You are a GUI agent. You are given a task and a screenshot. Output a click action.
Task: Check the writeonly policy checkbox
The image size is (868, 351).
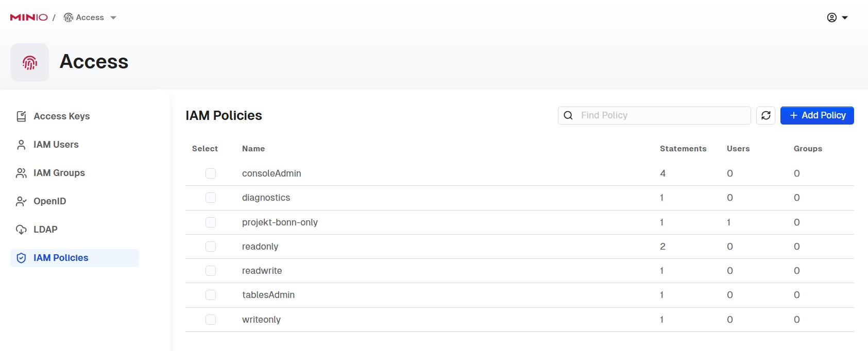[211, 320]
